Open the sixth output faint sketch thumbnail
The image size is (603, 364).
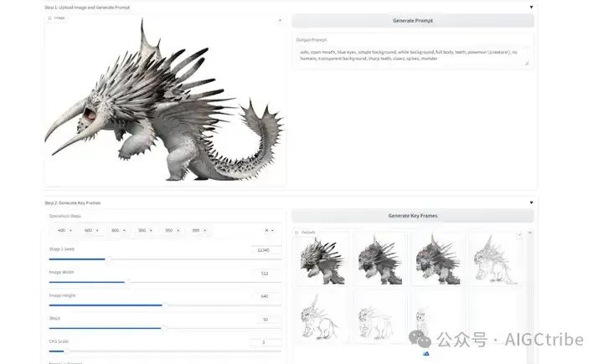click(x=380, y=318)
